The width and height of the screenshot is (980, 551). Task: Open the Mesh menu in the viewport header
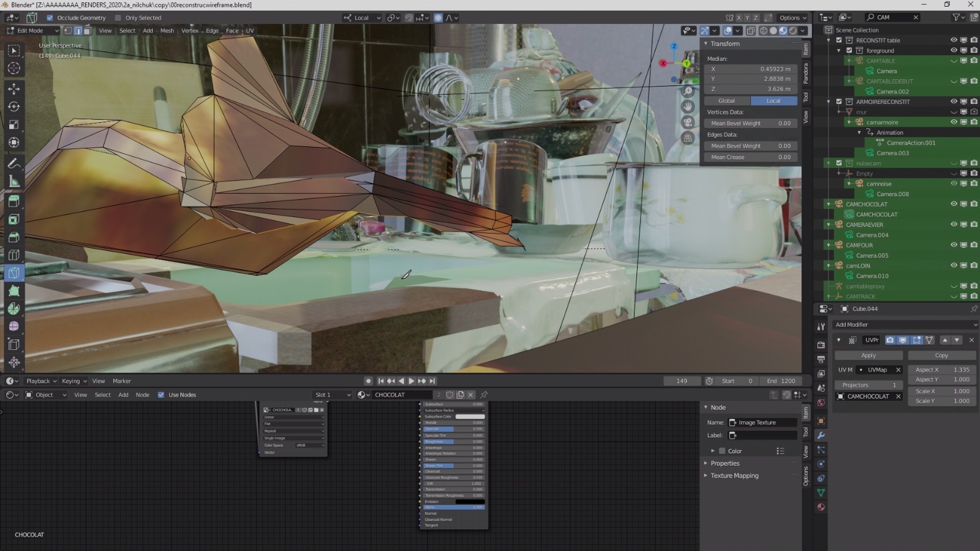coord(167,31)
